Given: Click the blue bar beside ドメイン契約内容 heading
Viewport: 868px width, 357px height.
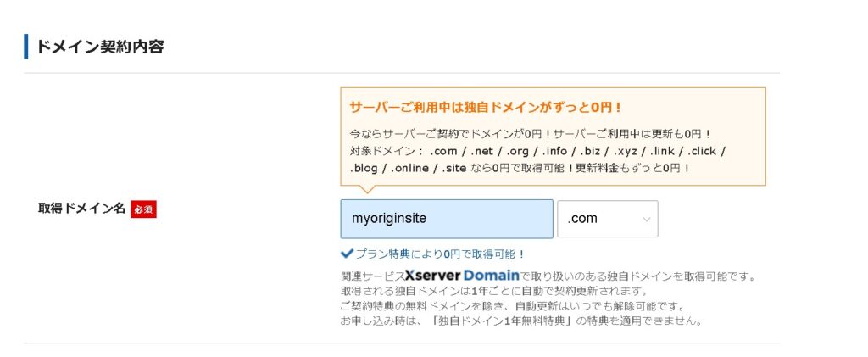Looking at the screenshot, I should point(26,46).
